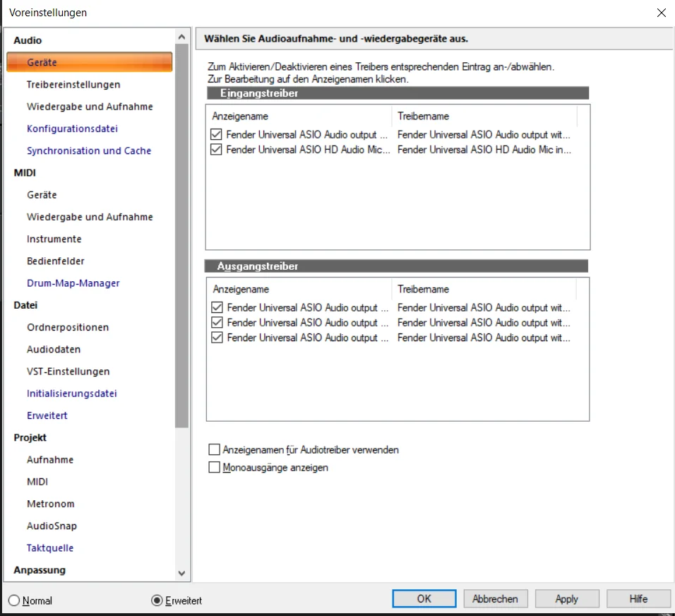Enable Monoausgänge anzeigen checkbox
The width and height of the screenshot is (675, 616).
point(214,467)
